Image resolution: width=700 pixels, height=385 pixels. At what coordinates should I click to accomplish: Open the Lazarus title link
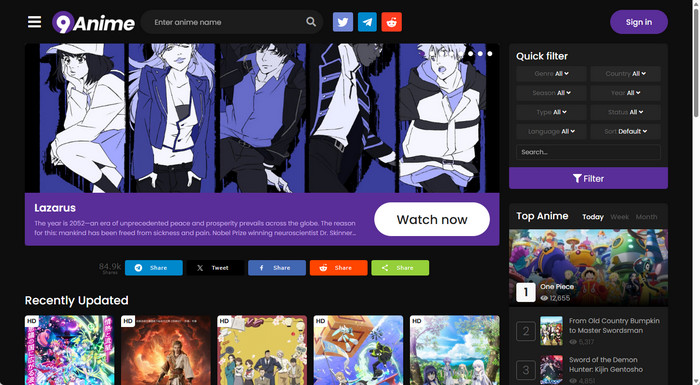55,208
